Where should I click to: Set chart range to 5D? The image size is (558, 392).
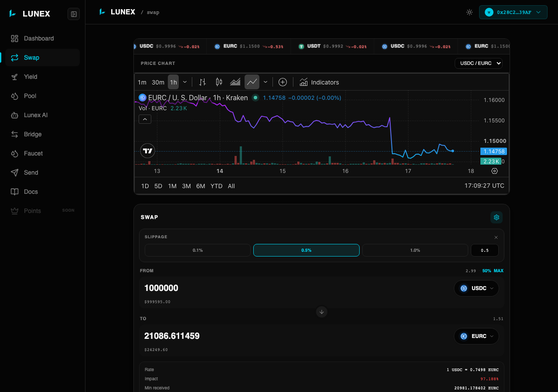[158, 186]
